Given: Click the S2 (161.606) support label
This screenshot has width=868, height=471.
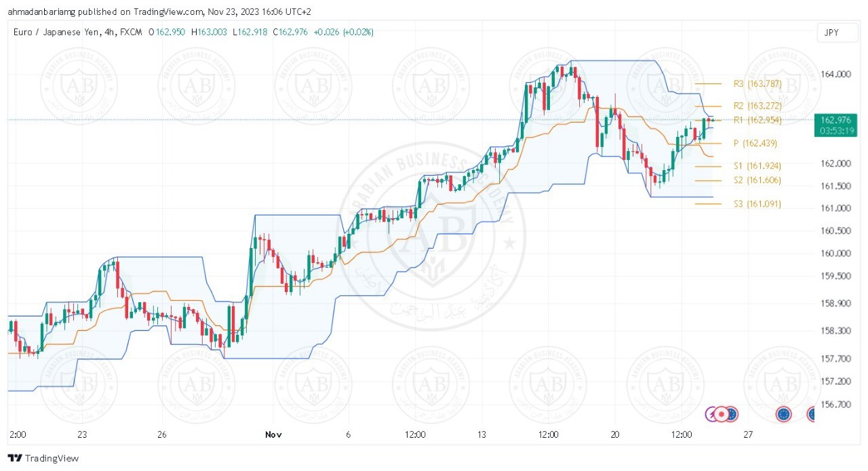Looking at the screenshot, I should (x=757, y=180).
